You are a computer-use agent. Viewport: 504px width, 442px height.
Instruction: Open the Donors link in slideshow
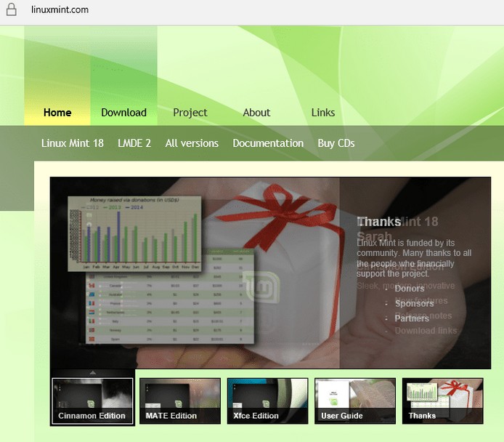pos(410,289)
